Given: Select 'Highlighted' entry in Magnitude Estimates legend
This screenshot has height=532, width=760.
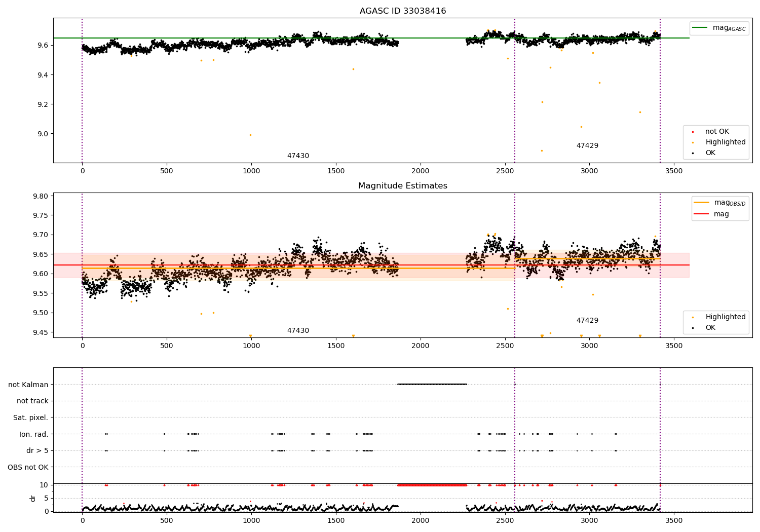Looking at the screenshot, I should [726, 317].
